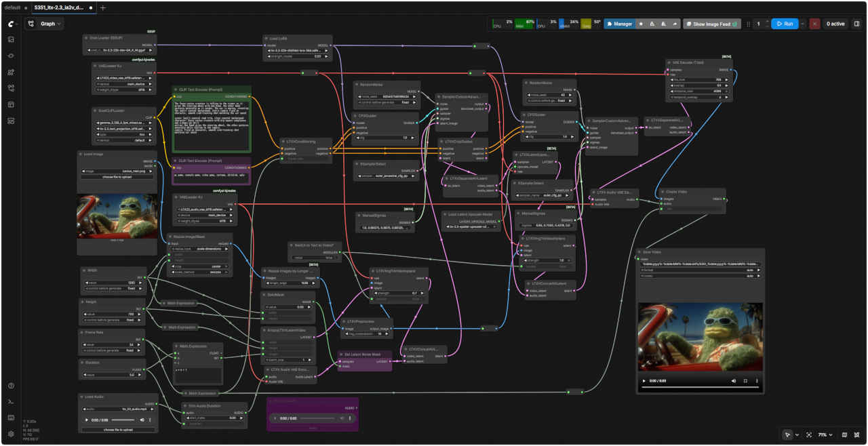Image resolution: width=868 pixels, height=446 pixels.
Task: Click 0 active jobs indicator
Action: [x=835, y=24]
